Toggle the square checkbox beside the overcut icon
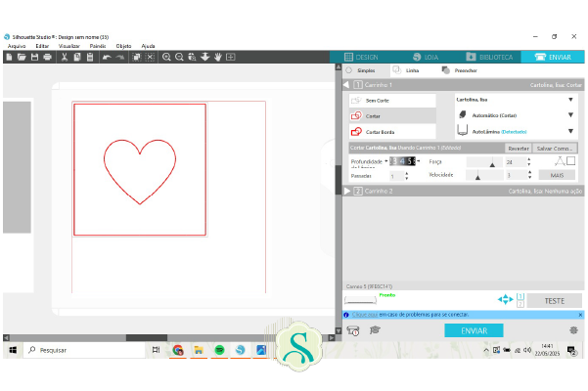Image resolution: width=588 pixels, height=391 pixels. click(x=571, y=161)
